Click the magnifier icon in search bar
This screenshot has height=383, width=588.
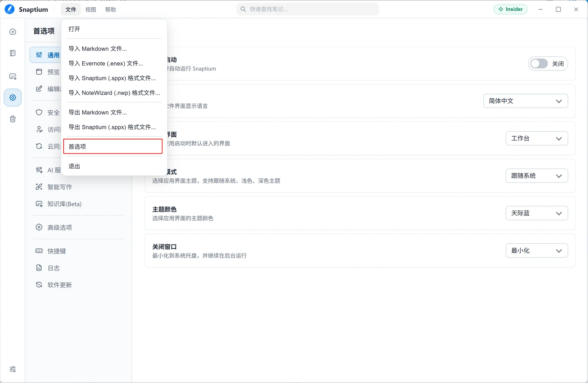(243, 9)
